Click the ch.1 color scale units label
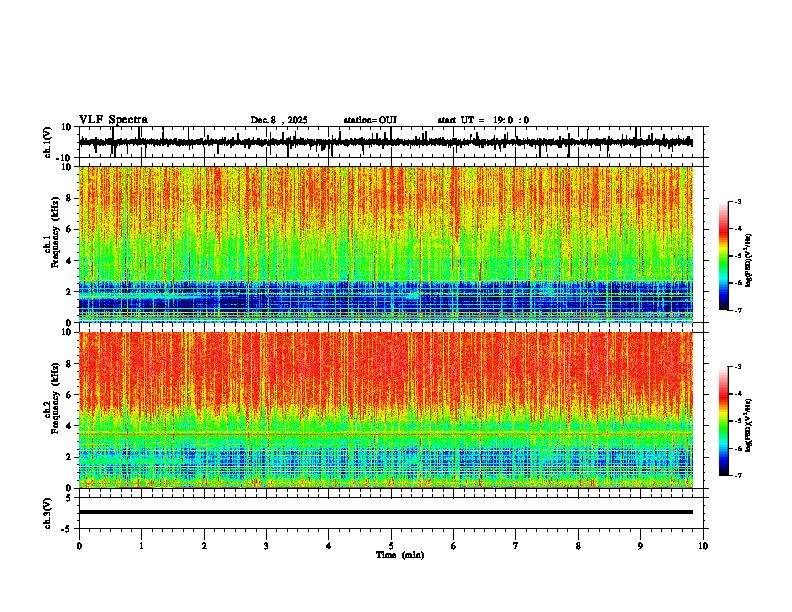Viewport: 792px width, 612px height. (749, 260)
